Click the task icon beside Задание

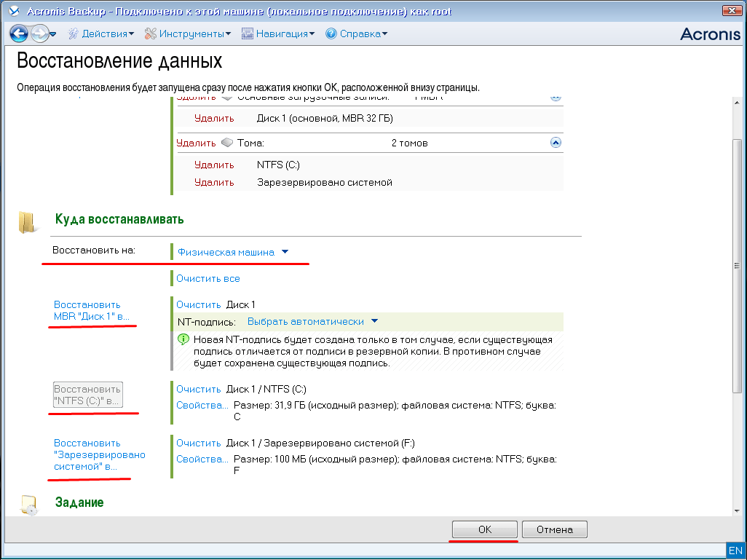tap(28, 505)
